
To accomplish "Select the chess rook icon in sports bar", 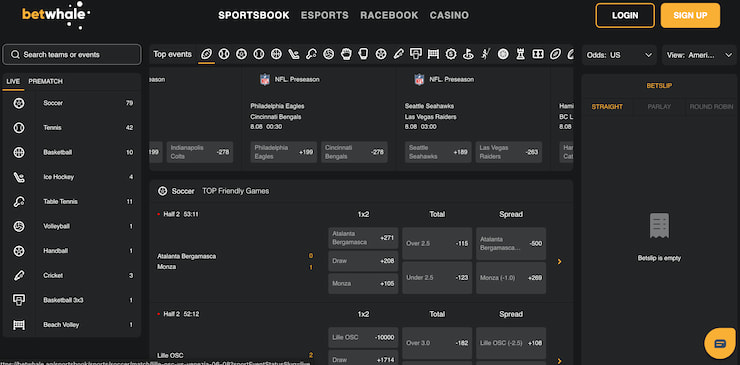I will 521,54.
